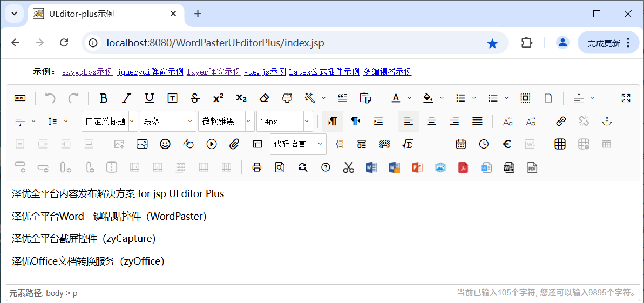The height and width of the screenshot is (303, 644).
Task: Justify text on both sides
Action: click(x=477, y=122)
